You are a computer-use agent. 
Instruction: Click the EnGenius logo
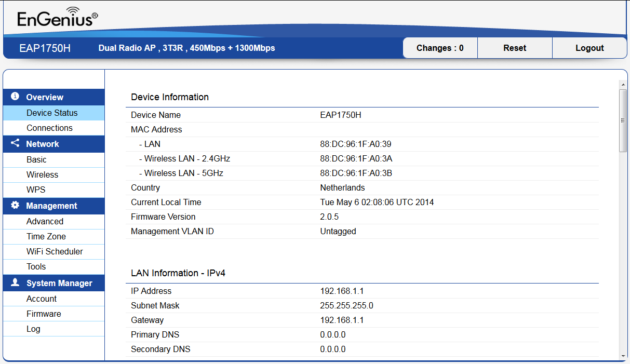pyautogui.click(x=57, y=17)
